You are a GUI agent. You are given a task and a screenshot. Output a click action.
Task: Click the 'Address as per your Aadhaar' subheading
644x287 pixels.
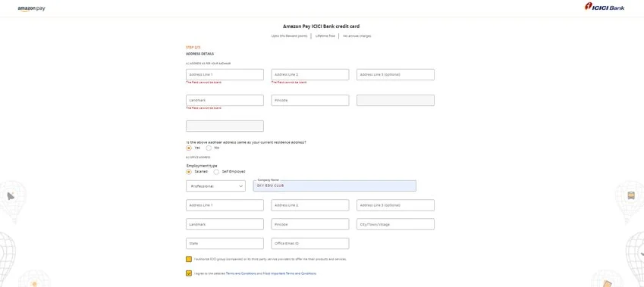(209, 64)
